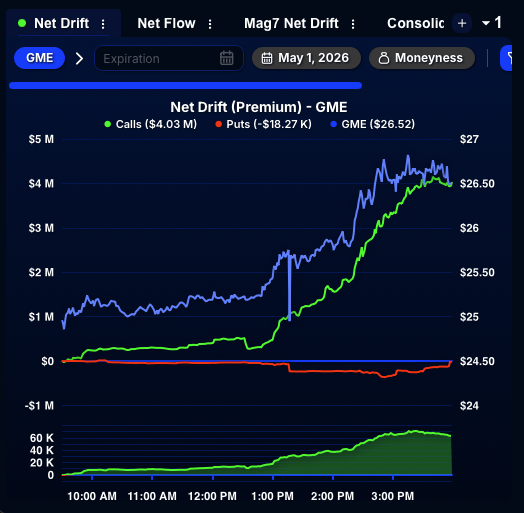Expand the tab list dropdown arrow
524x513 pixels.
click(486, 23)
